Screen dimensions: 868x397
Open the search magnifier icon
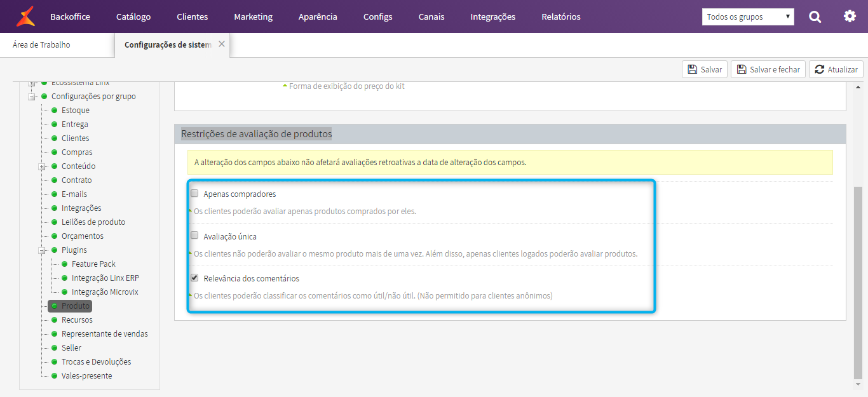click(815, 17)
